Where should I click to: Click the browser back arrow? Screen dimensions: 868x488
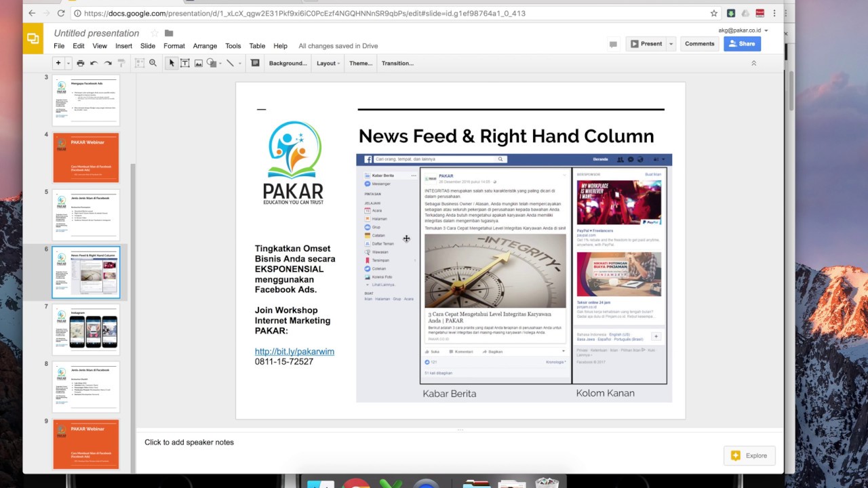[x=31, y=13]
